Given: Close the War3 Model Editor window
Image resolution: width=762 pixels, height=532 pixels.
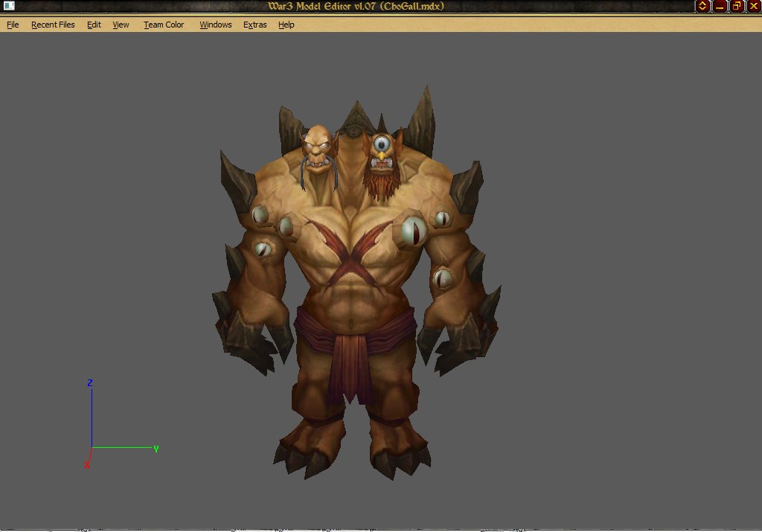Looking at the screenshot, I should click(754, 6).
